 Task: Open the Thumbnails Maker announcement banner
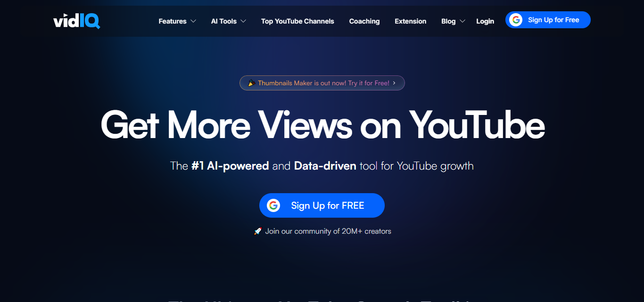tap(322, 83)
